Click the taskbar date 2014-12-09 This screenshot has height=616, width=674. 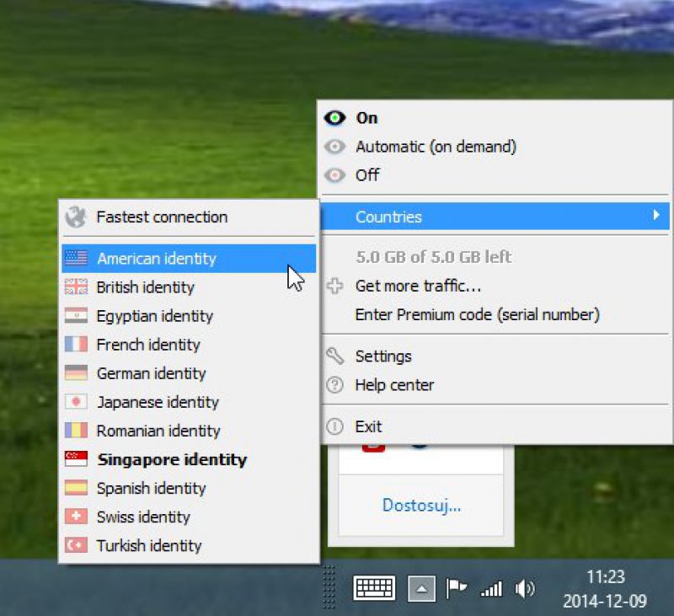point(605,601)
